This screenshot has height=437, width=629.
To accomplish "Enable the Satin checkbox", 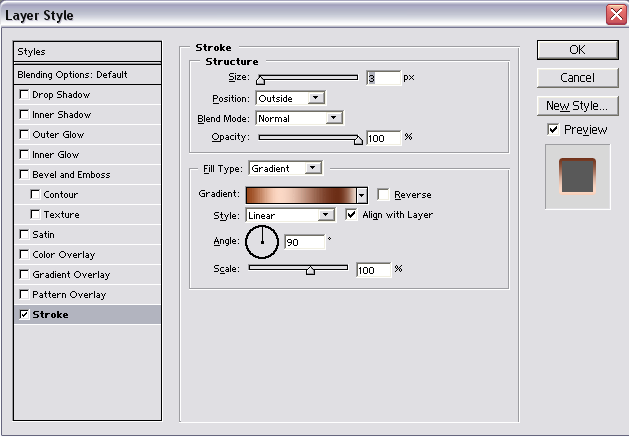I will pyautogui.click(x=24, y=234).
